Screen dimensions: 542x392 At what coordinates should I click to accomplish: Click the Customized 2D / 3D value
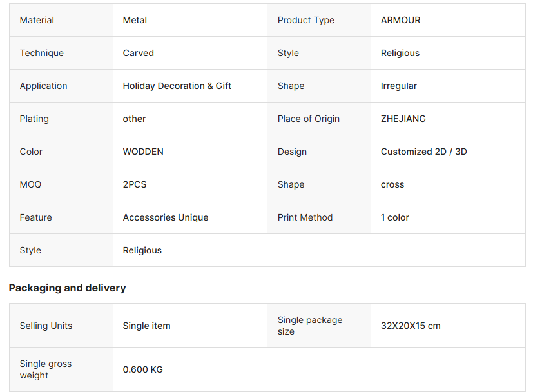423,152
